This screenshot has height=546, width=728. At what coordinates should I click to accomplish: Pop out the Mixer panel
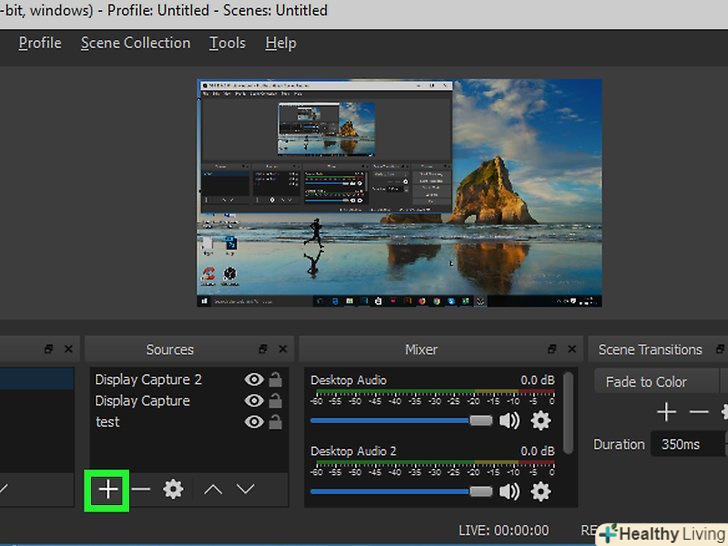tap(552, 349)
